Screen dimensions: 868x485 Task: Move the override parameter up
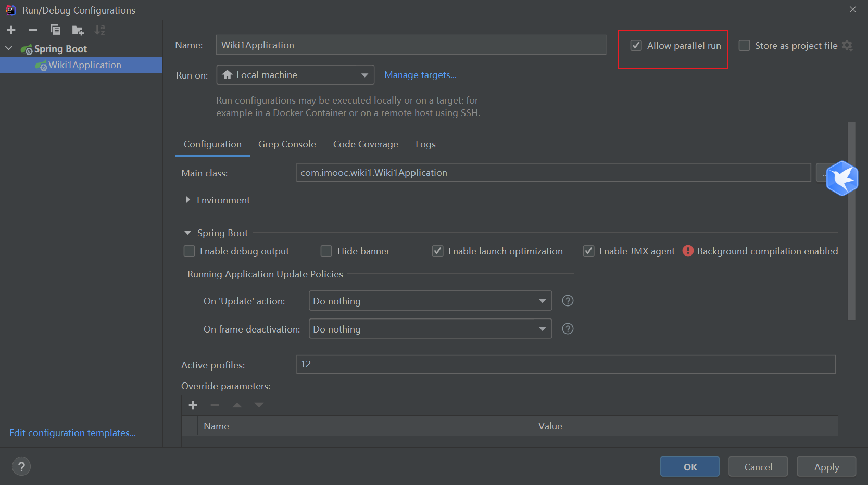coord(237,405)
